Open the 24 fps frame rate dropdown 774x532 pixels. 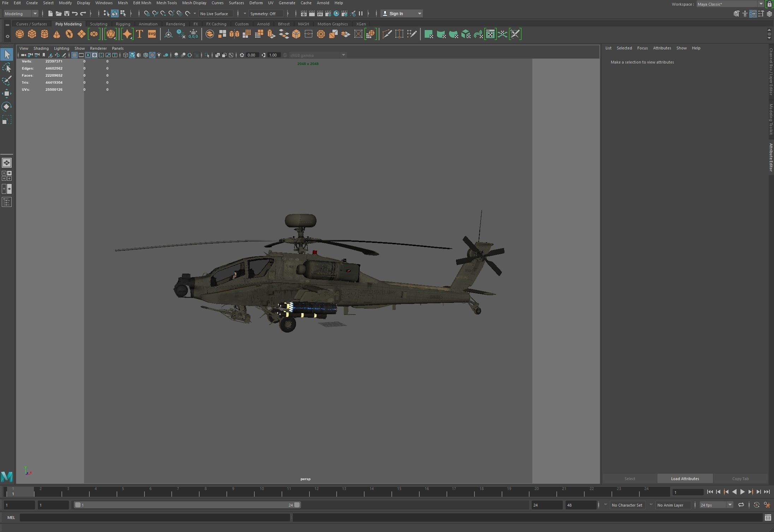point(730,505)
